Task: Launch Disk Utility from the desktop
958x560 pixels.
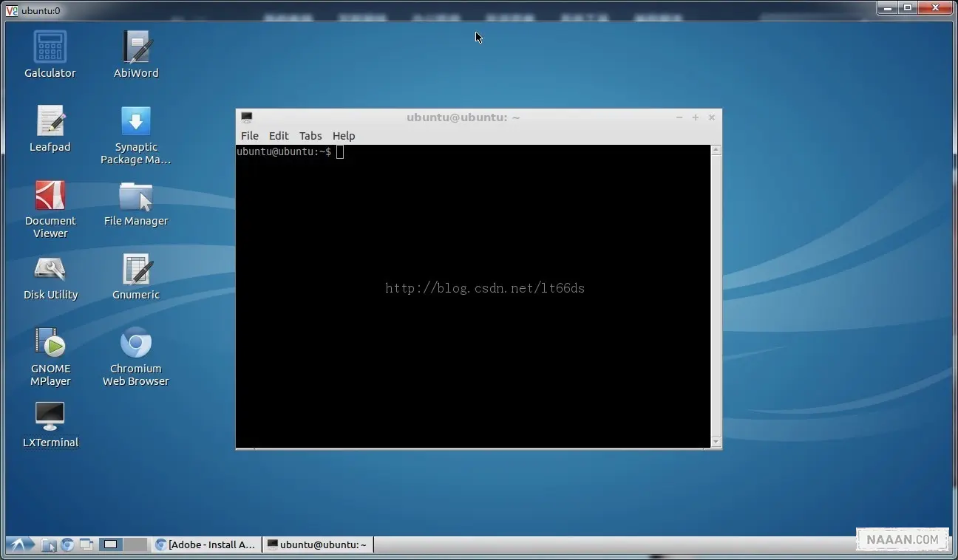Action: [50, 270]
